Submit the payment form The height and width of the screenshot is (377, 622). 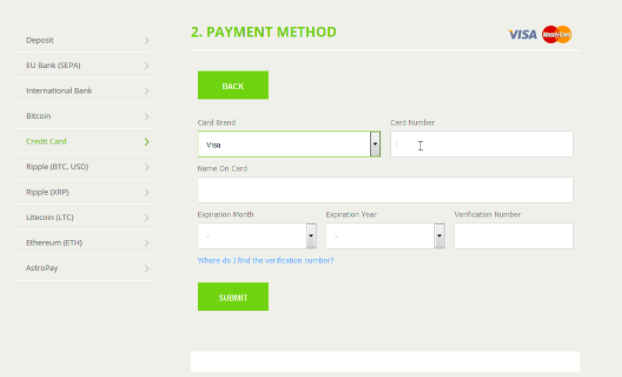point(233,297)
